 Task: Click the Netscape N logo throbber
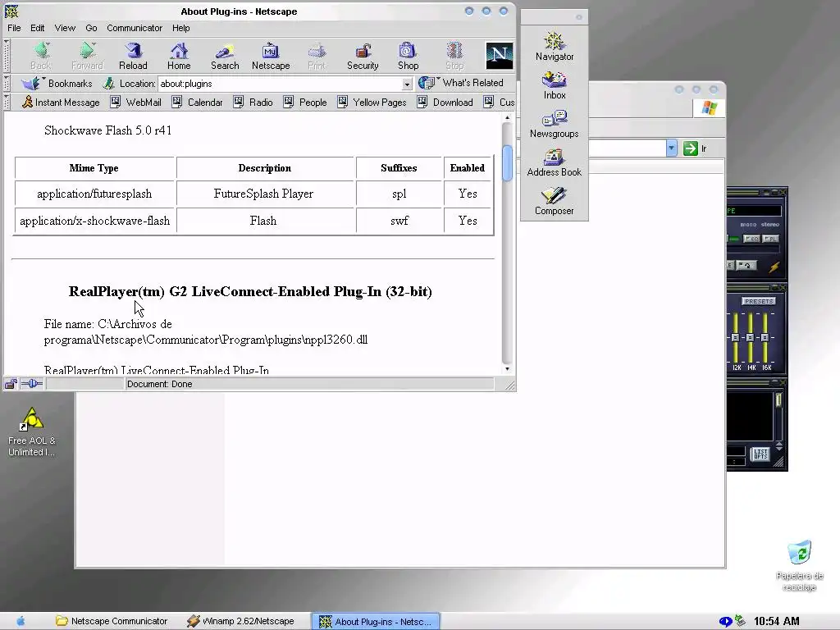499,55
